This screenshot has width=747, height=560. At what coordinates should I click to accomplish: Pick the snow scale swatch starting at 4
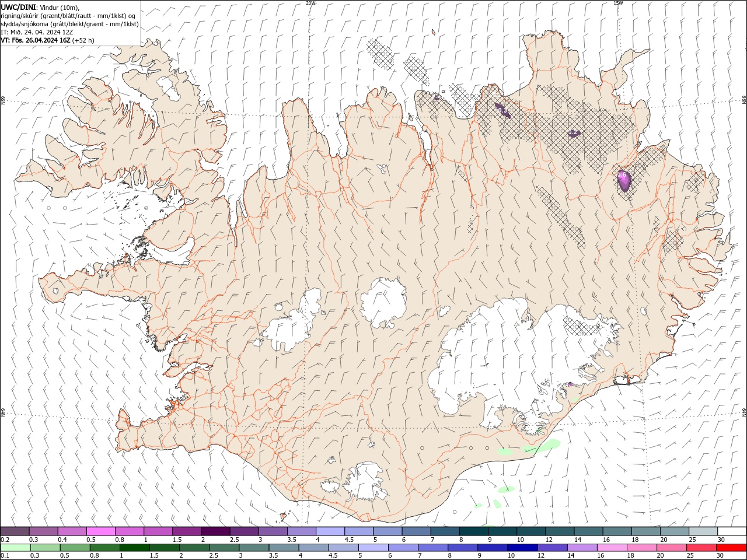[x=330, y=531]
